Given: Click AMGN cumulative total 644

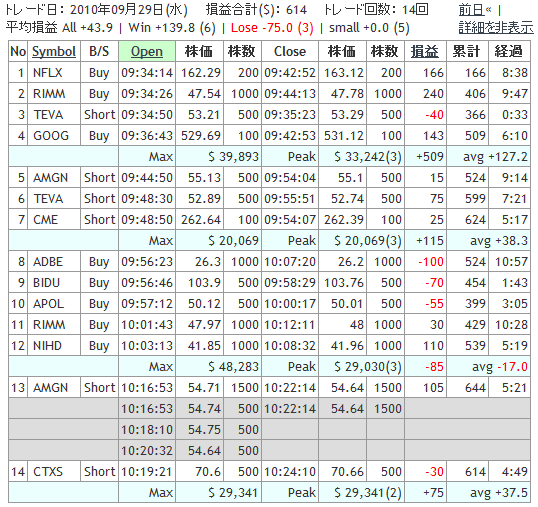Looking at the screenshot, I should [x=475, y=388].
